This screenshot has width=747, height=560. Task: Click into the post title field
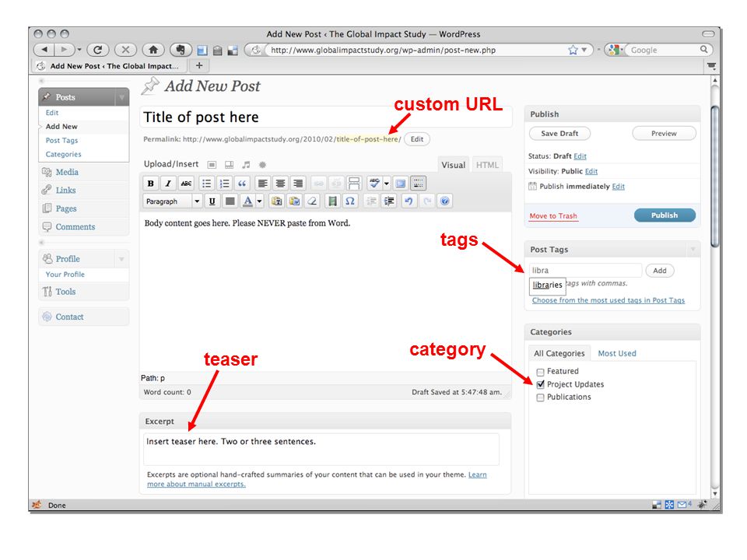point(326,117)
